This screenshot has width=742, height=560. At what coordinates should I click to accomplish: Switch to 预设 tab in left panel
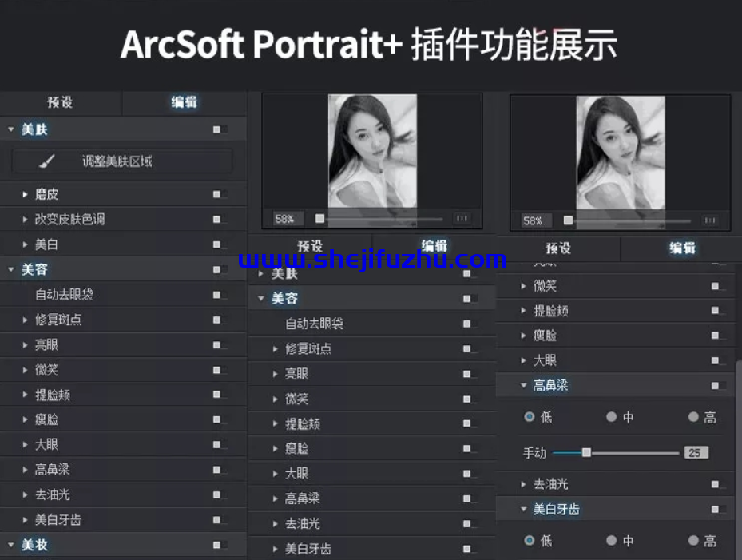click(x=60, y=102)
